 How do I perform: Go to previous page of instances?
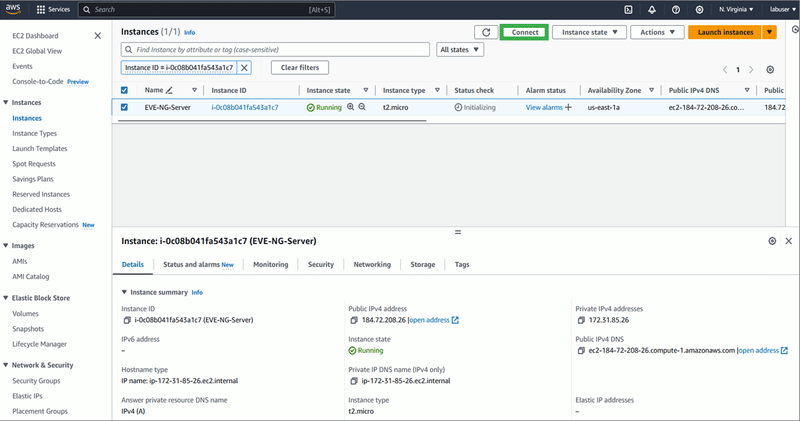(x=724, y=69)
